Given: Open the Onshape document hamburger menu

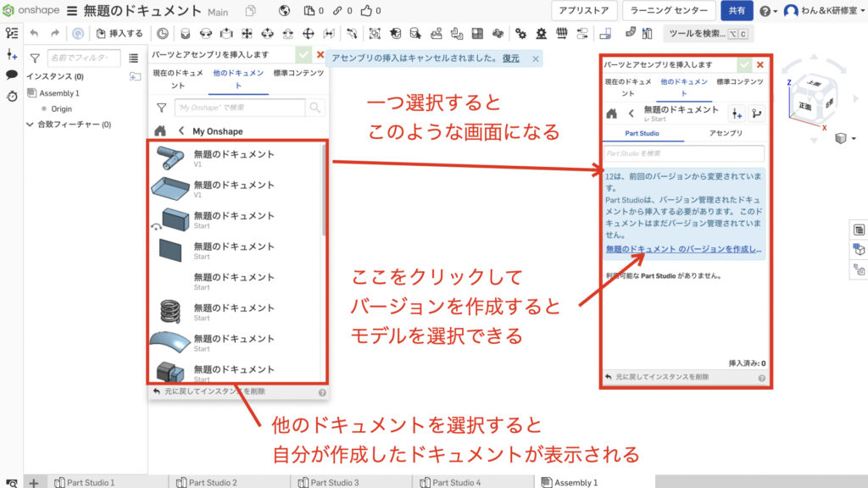Looking at the screenshot, I should [x=72, y=10].
